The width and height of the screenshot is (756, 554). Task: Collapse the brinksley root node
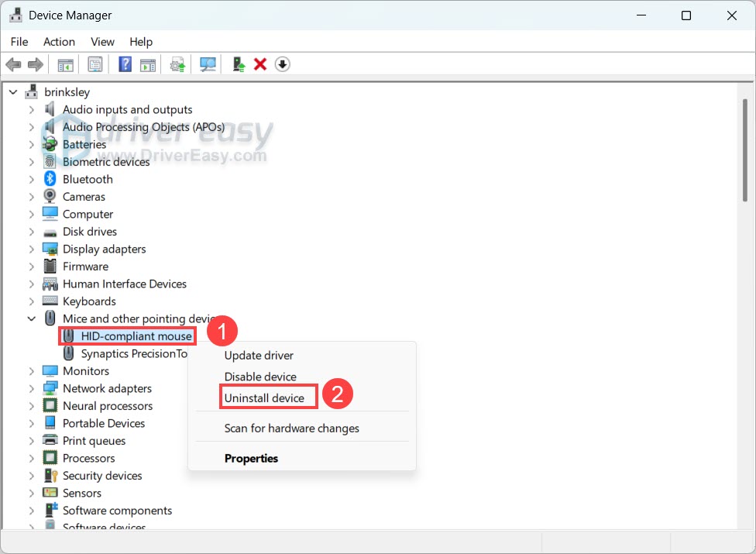coord(13,91)
